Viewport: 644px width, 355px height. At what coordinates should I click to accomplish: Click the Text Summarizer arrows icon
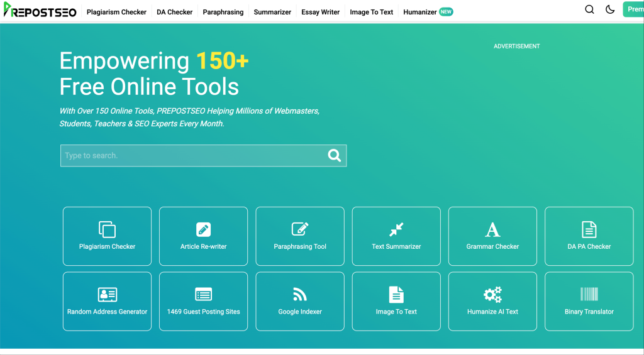(396, 229)
